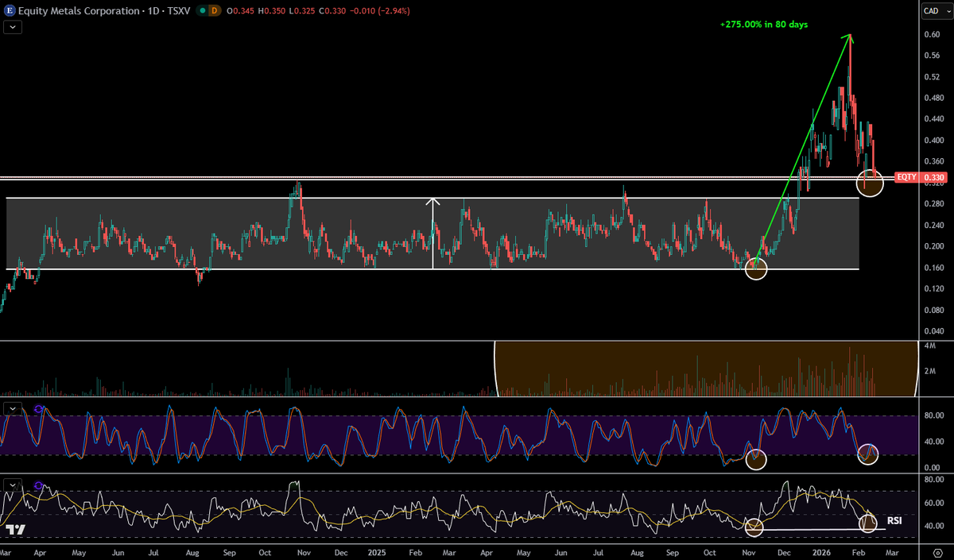954x560 pixels.
Task: Click the green market status dot
Action: point(201,10)
